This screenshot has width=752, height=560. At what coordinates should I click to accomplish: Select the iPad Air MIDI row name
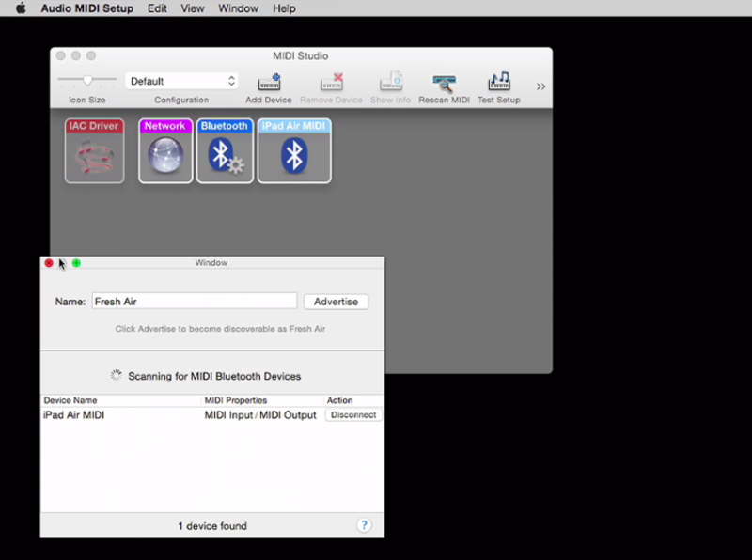click(74, 414)
